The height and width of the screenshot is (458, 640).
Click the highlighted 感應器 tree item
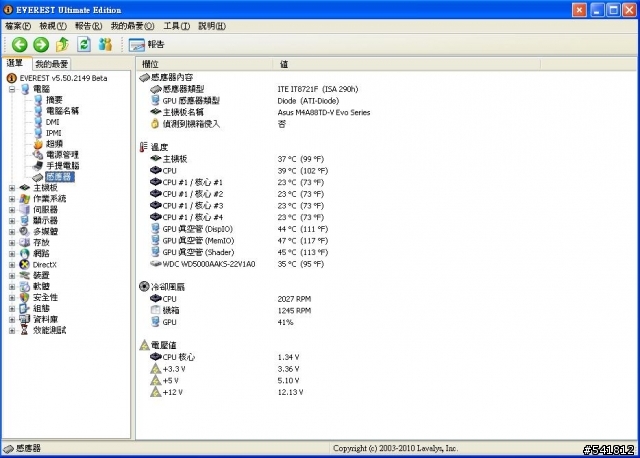(x=59, y=177)
